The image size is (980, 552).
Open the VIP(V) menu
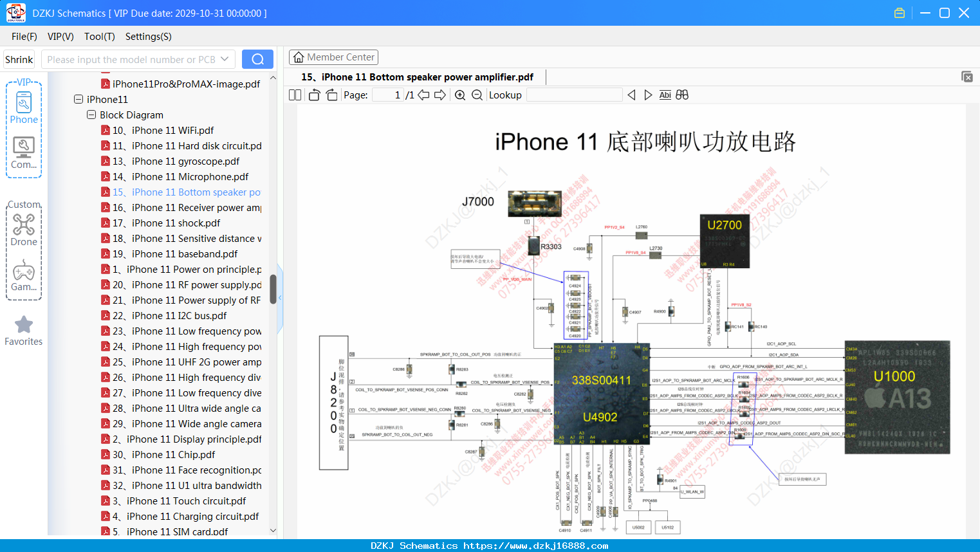(x=60, y=37)
